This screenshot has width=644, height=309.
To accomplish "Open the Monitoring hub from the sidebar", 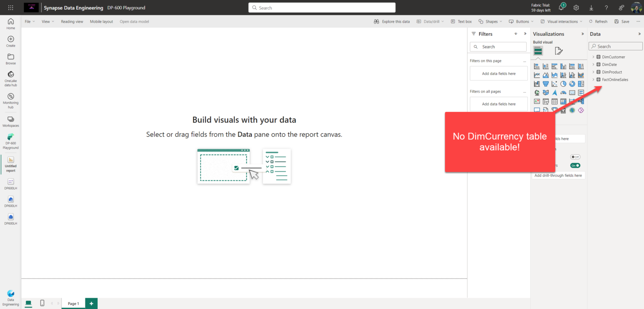I will pyautogui.click(x=10, y=99).
